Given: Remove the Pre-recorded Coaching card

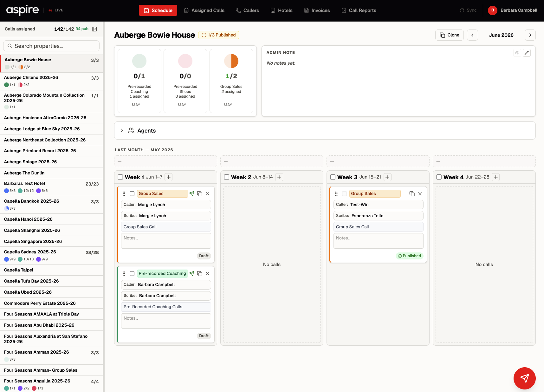Looking at the screenshot, I should point(208,274).
